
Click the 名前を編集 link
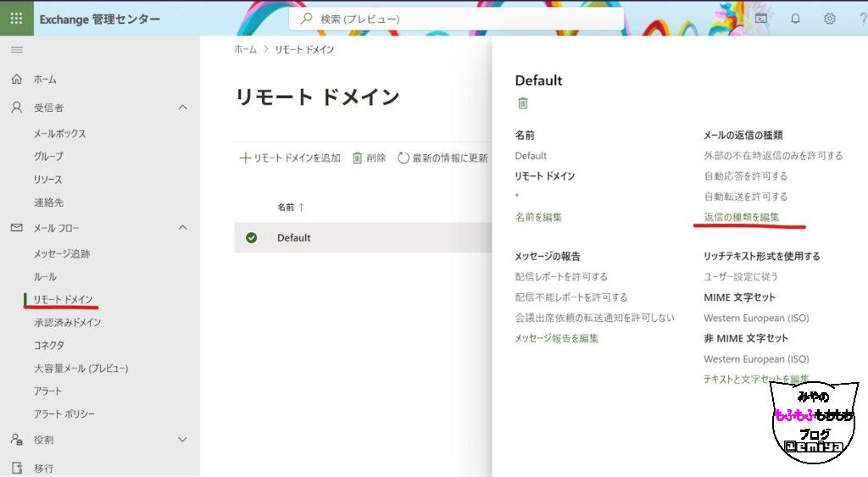(538, 217)
